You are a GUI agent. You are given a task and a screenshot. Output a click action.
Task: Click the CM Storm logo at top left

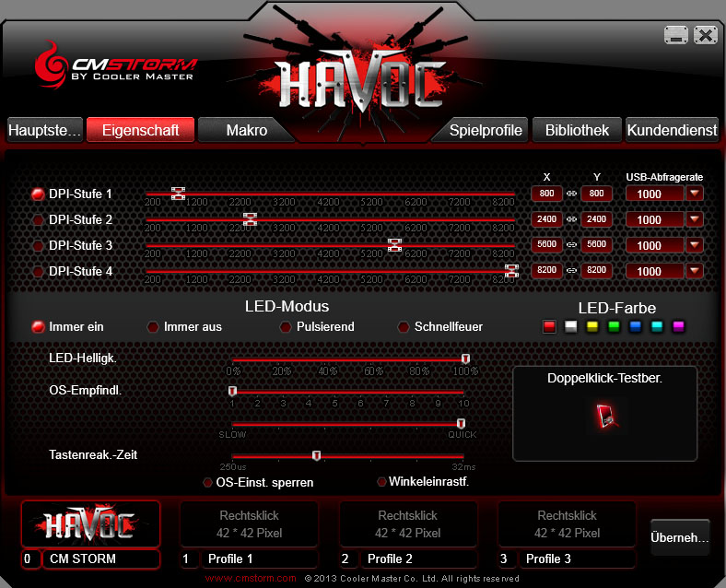coord(116,66)
